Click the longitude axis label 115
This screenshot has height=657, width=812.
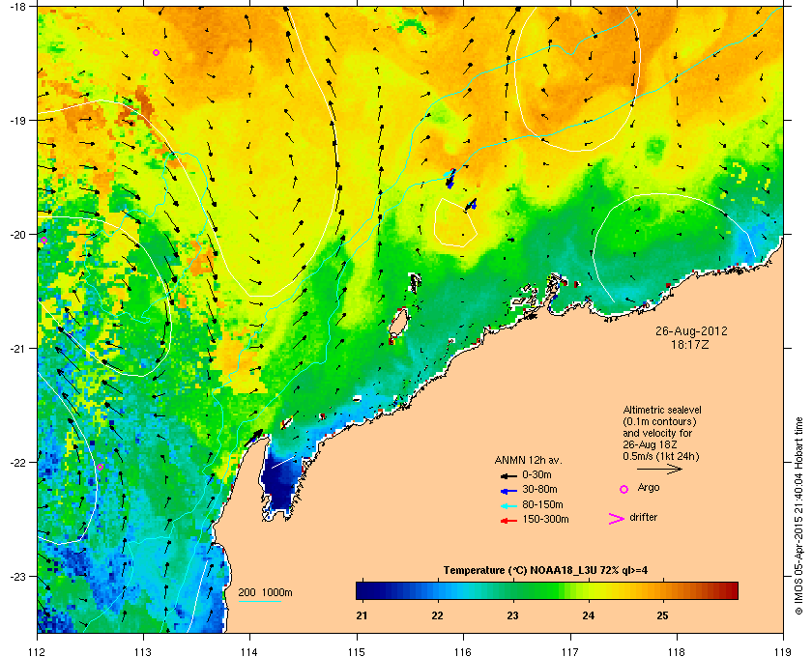coord(357,652)
